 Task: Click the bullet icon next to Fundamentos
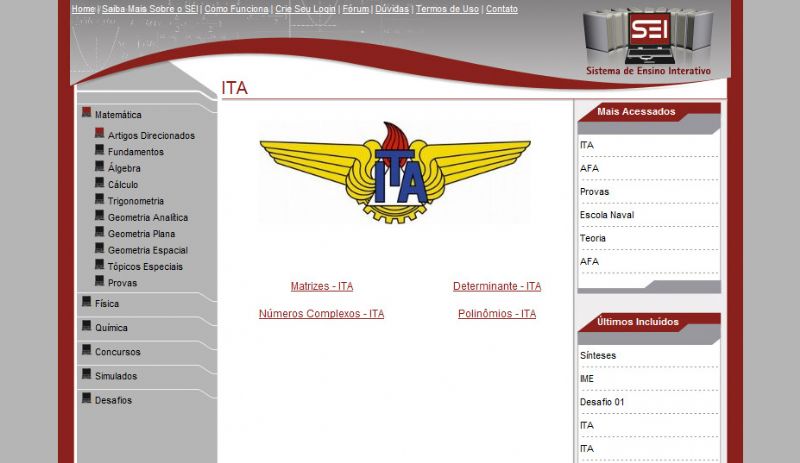coord(99,150)
